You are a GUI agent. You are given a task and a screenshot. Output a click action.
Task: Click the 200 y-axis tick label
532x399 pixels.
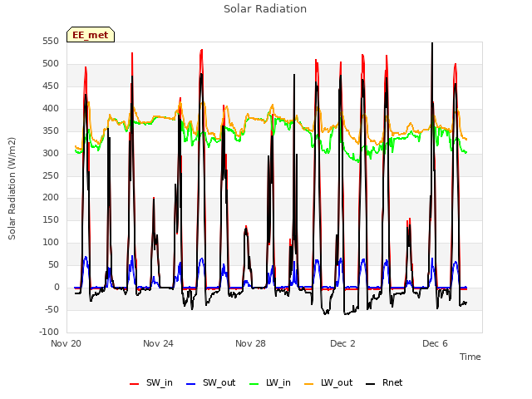tap(51, 198)
